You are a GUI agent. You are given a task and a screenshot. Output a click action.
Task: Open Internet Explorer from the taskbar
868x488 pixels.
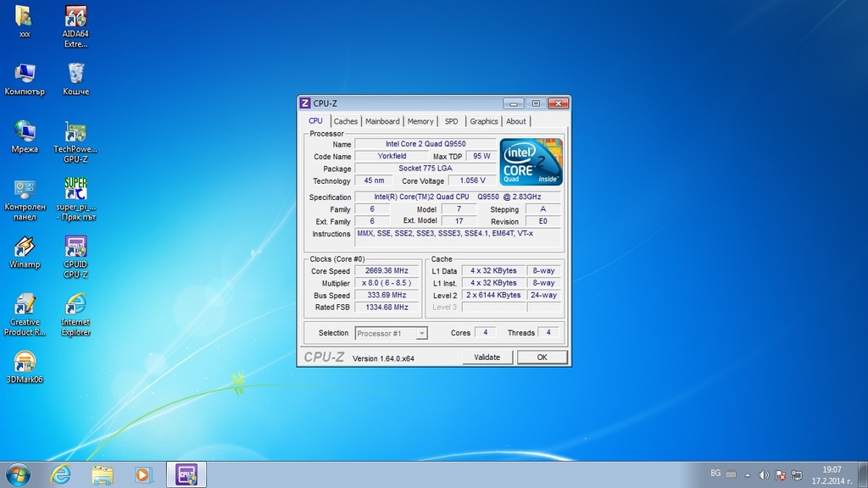coord(61,474)
